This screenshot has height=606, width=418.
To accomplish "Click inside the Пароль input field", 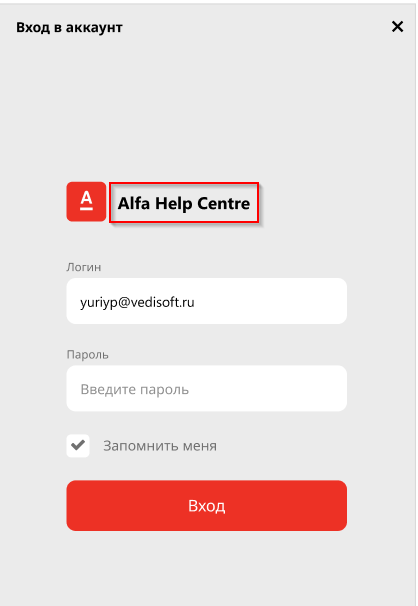I will [x=207, y=388].
